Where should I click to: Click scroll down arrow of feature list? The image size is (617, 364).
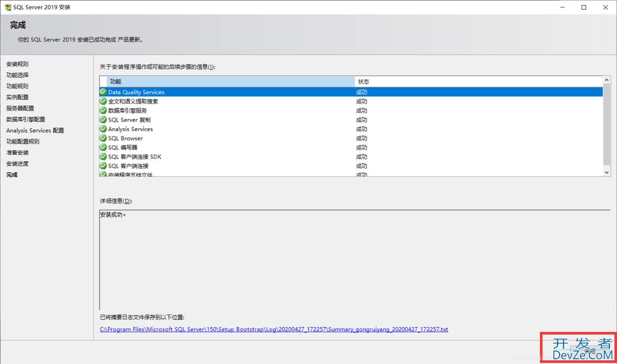[607, 173]
